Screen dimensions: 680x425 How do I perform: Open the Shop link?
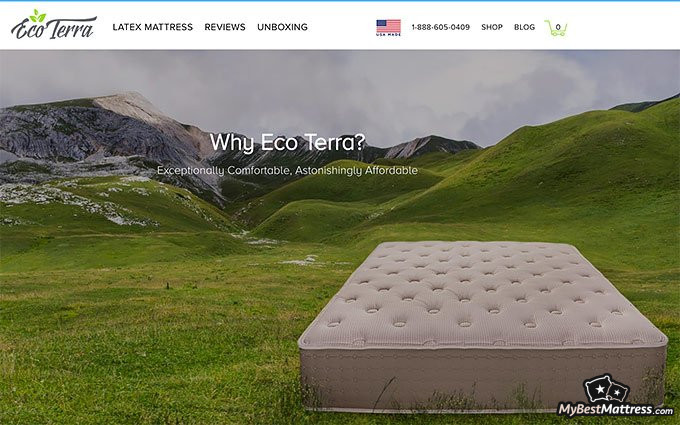[492, 27]
